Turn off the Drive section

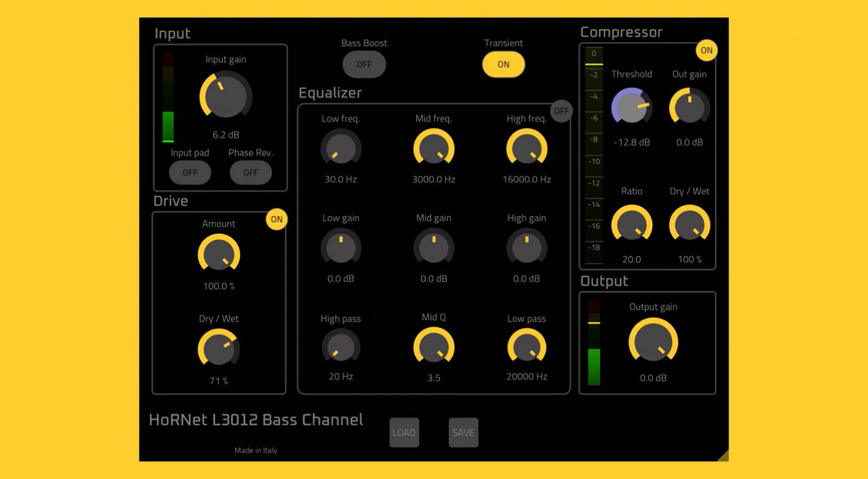[276, 219]
